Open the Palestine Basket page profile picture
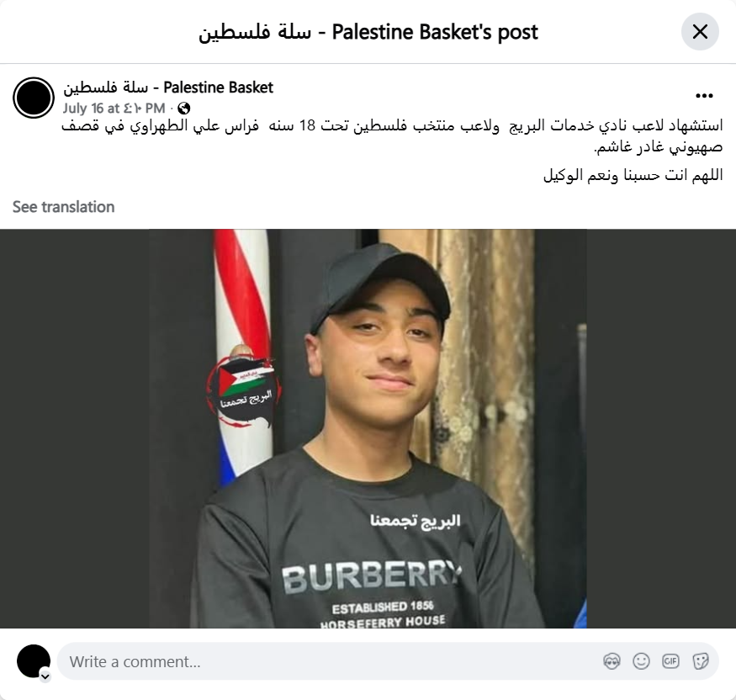736x700 pixels. click(34, 98)
